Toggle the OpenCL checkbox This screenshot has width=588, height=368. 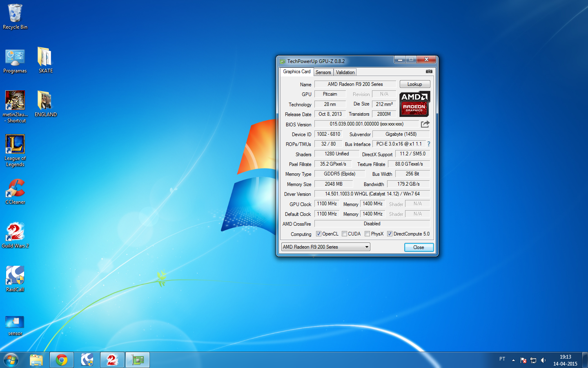[x=319, y=234]
